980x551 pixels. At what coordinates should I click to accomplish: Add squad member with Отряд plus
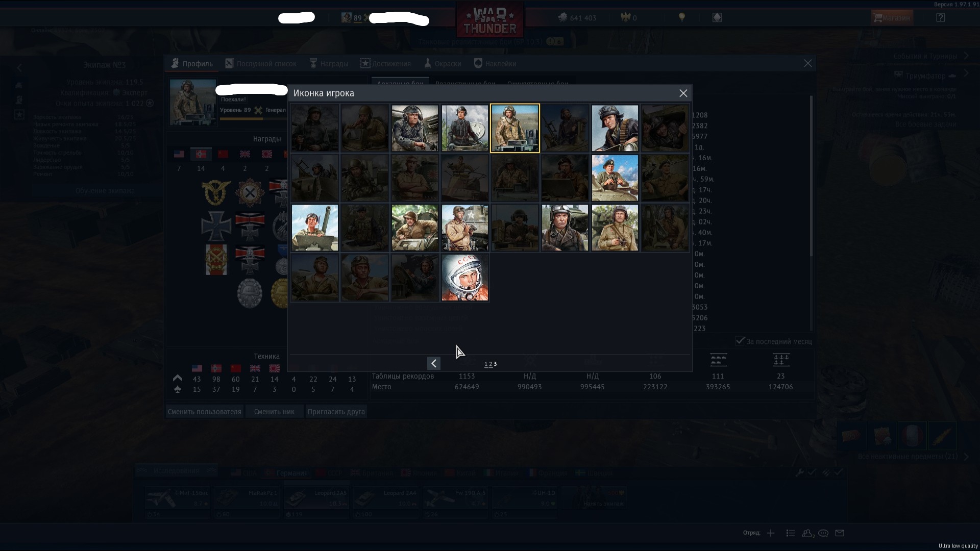pos(771,533)
